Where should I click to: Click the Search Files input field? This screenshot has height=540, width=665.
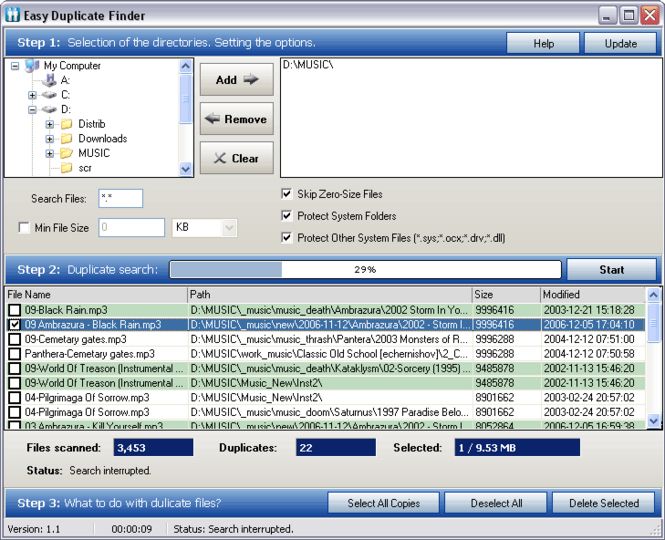(x=121, y=199)
